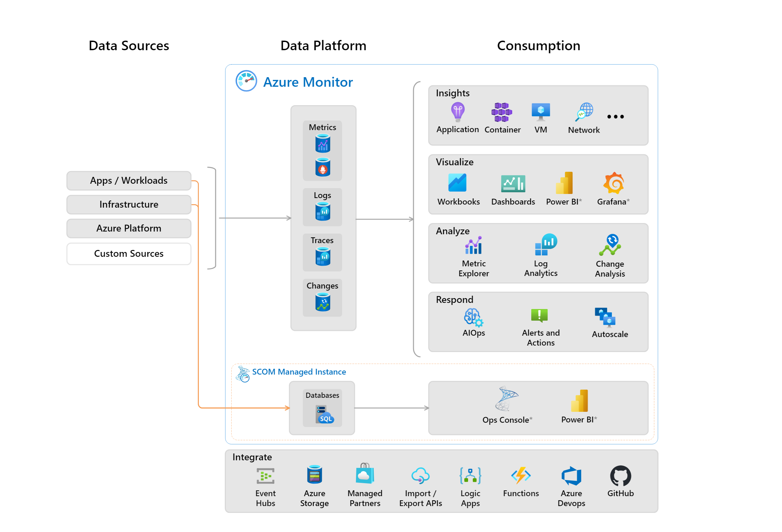Click the SCOM Managed Instance icon
782x532 pixels.
[243, 374]
